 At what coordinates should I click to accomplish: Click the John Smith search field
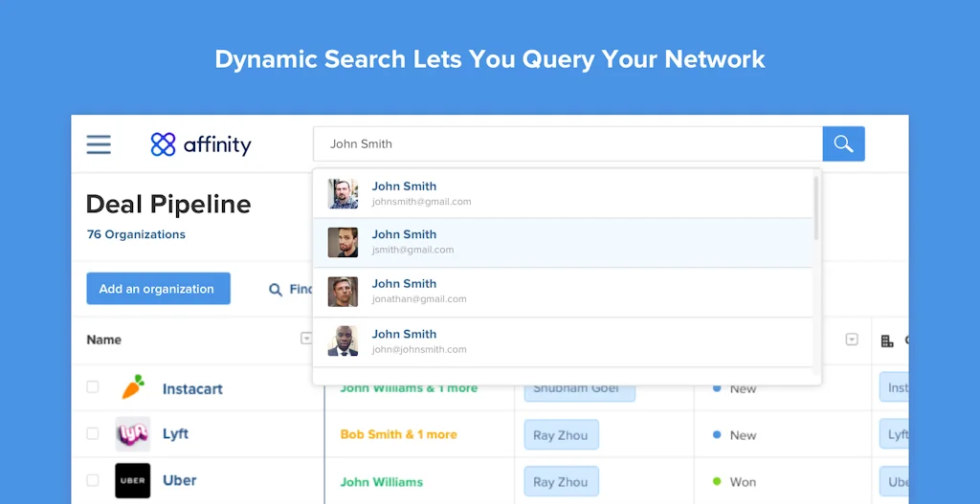coord(567,143)
